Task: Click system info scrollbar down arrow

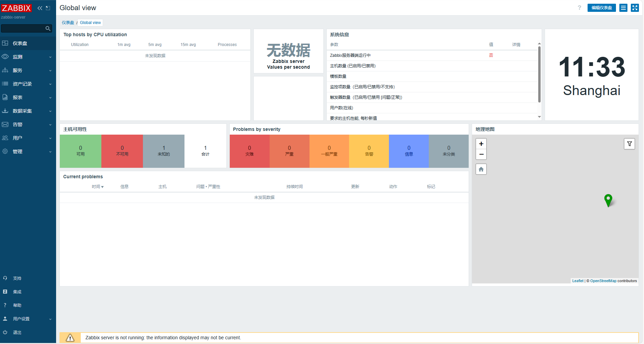Action: point(539,117)
